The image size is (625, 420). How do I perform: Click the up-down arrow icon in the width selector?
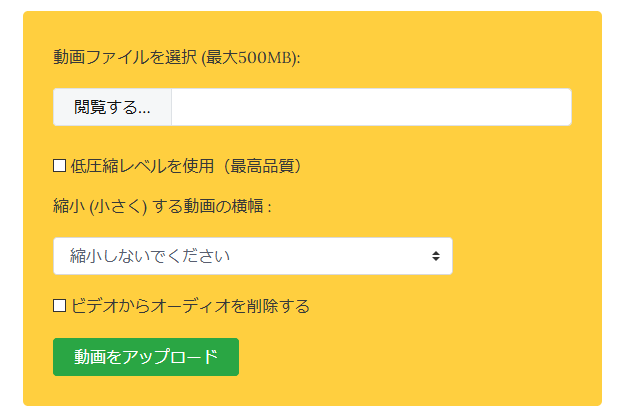point(436,256)
